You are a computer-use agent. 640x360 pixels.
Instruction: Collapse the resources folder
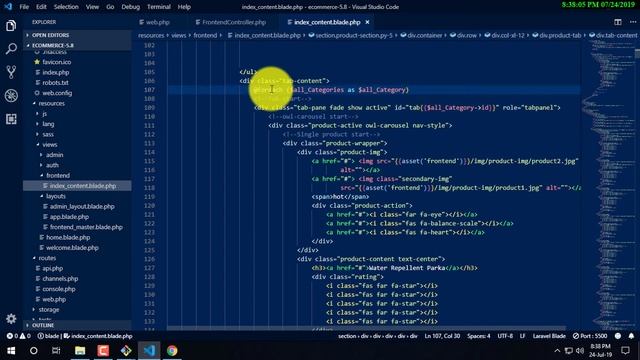tap(51, 103)
